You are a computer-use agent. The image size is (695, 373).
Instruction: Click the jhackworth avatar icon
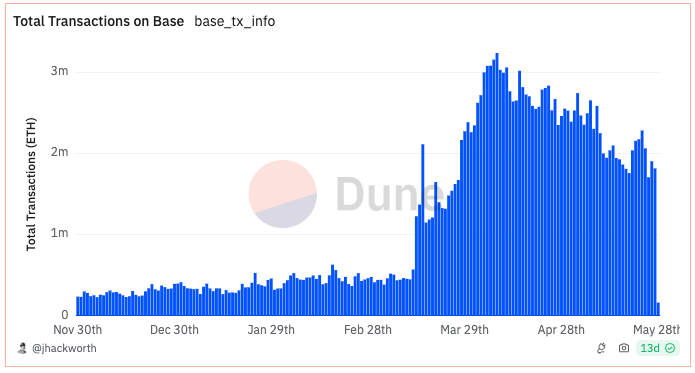click(22, 348)
